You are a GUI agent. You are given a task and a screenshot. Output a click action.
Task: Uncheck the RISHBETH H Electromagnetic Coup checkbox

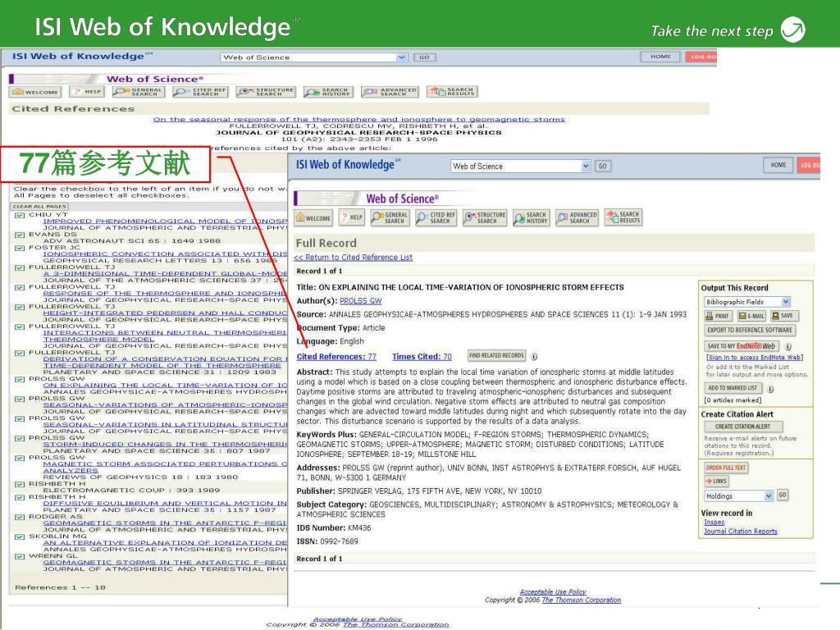coord(20,484)
